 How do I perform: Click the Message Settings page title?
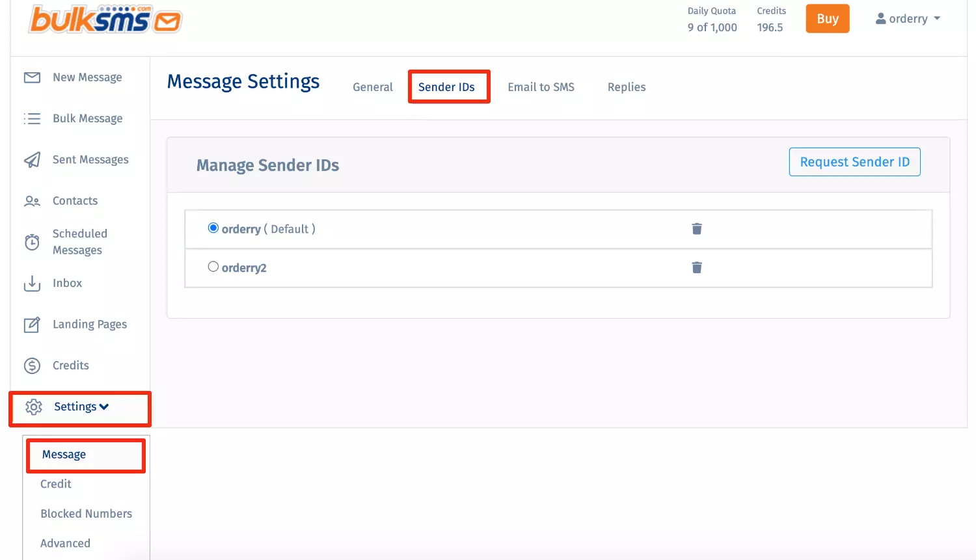pyautogui.click(x=243, y=81)
